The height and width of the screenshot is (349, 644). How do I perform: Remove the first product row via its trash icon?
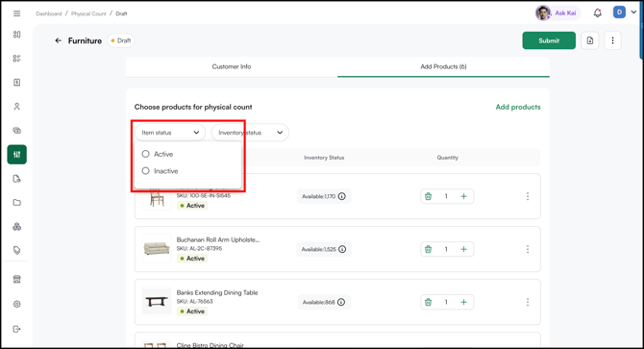[x=429, y=196]
